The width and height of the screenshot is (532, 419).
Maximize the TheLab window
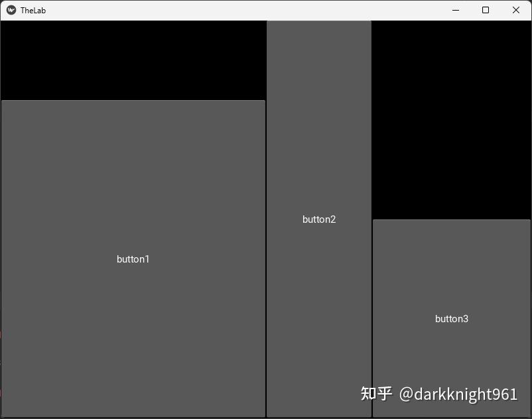coord(485,10)
